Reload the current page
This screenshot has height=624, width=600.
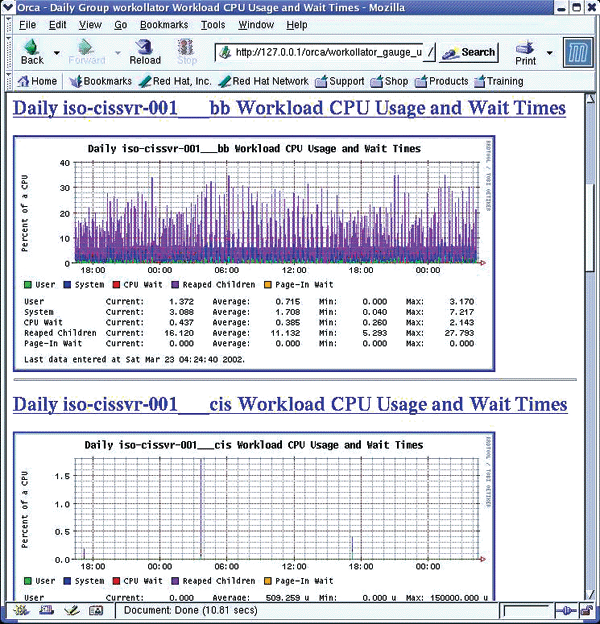[x=145, y=51]
